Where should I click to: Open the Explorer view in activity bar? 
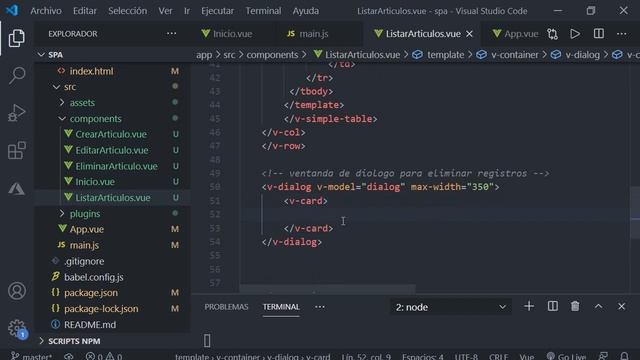pyautogui.click(x=16, y=38)
